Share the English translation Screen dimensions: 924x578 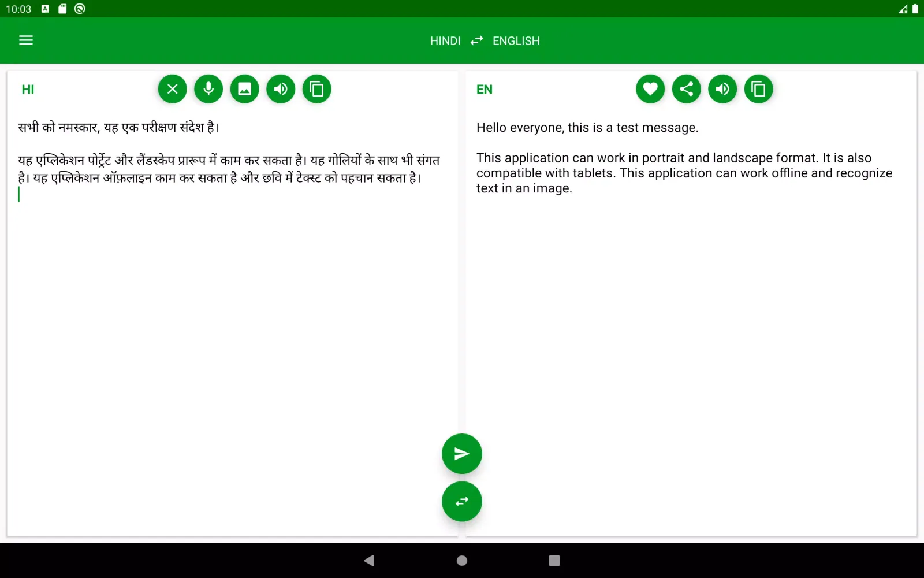coord(687,89)
